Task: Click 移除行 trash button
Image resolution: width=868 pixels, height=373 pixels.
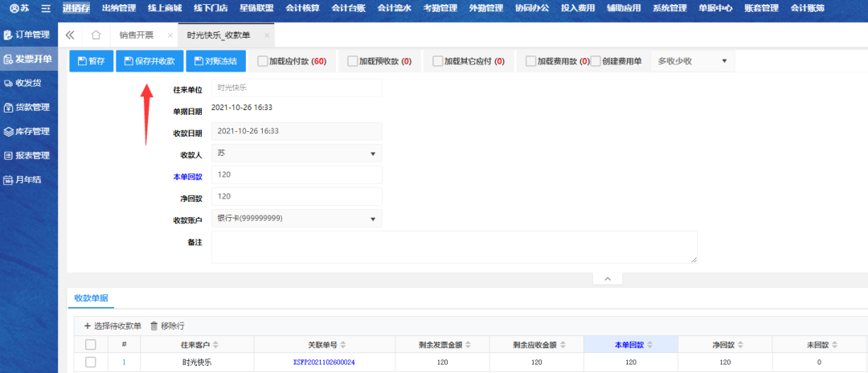Action: pyautogui.click(x=167, y=326)
